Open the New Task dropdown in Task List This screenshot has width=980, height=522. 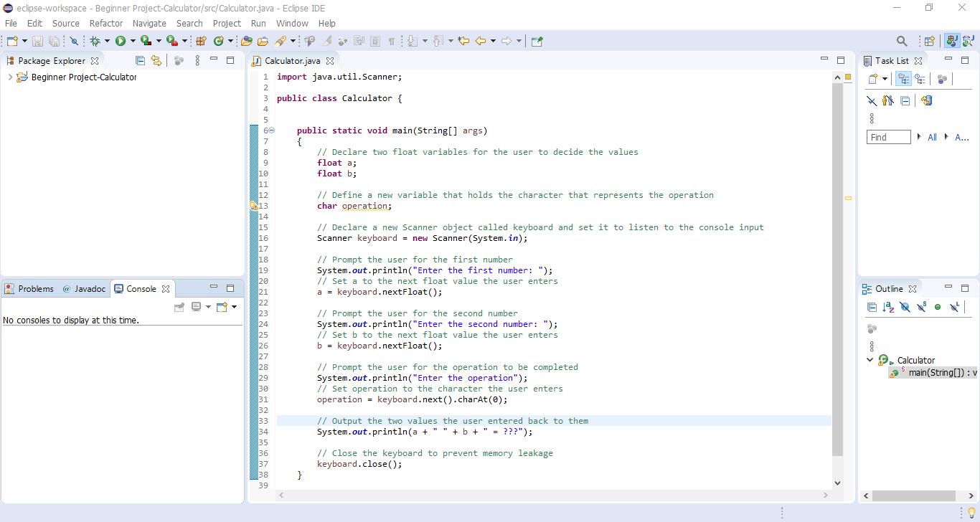[x=885, y=78]
